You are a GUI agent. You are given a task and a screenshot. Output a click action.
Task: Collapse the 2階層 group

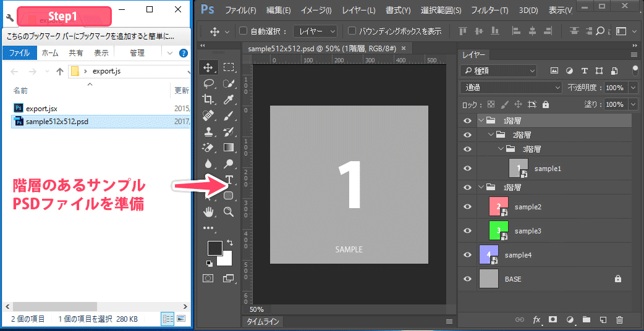pos(491,135)
